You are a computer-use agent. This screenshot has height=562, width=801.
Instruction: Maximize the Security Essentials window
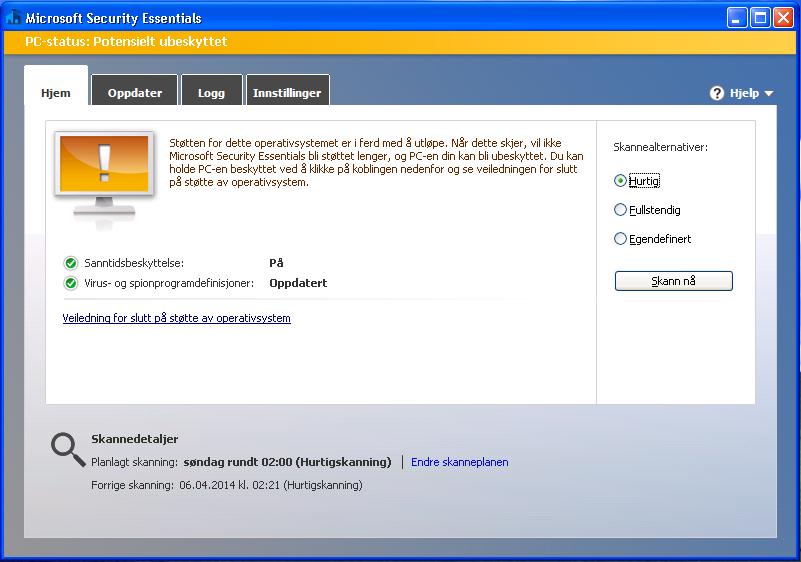point(760,18)
